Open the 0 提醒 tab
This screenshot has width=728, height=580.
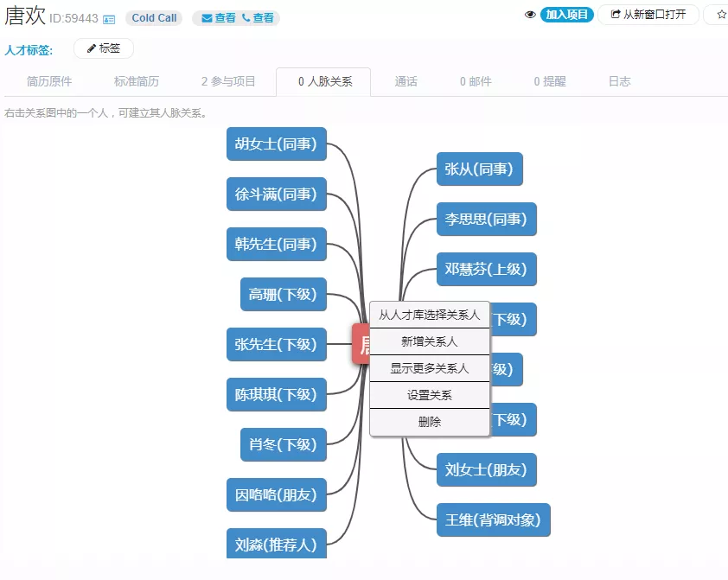[x=550, y=81]
